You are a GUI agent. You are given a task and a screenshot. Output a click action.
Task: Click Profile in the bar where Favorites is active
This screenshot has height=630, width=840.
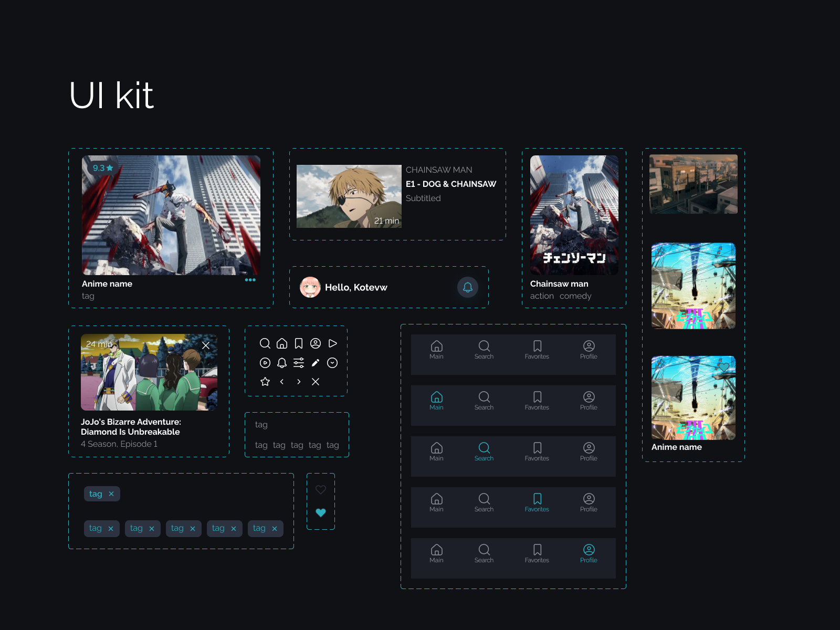[589, 503]
